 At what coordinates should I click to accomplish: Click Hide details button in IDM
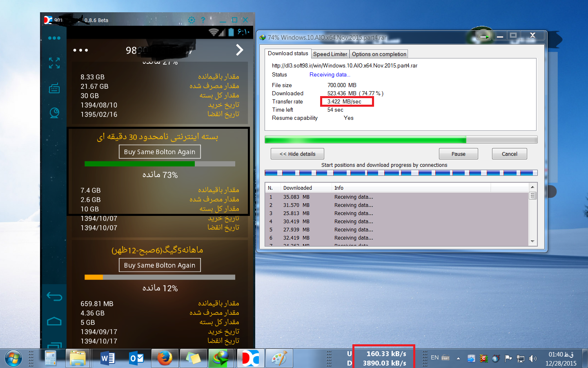(x=297, y=154)
